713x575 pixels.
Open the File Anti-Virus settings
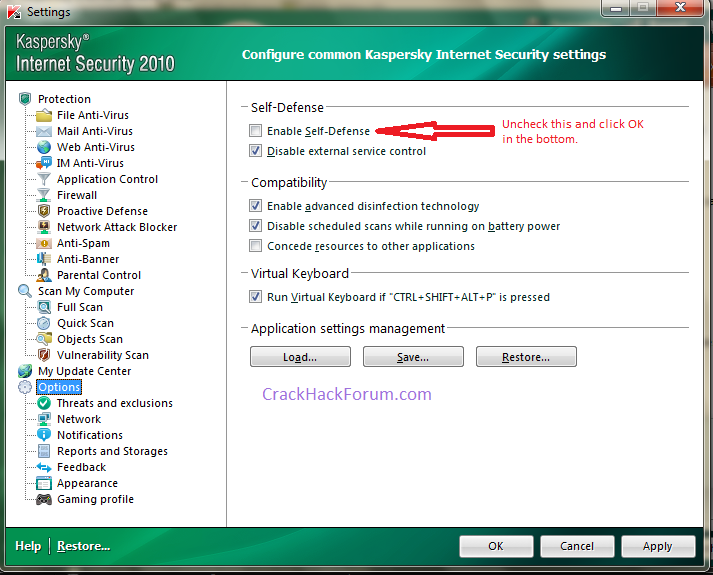coord(93,115)
